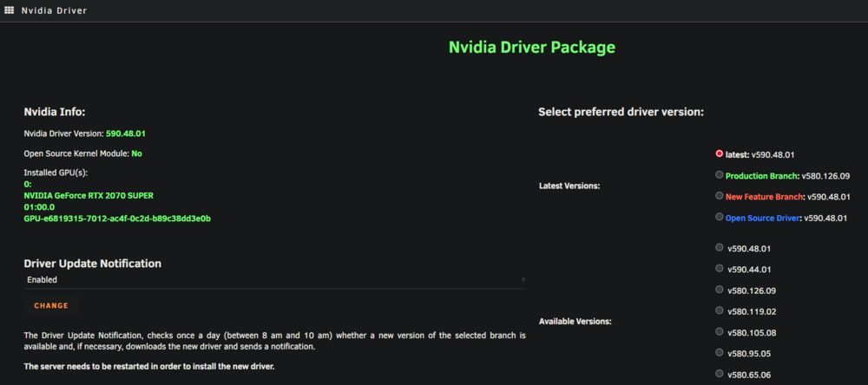Click the Driver Update Notification heading
Image resolution: width=868 pixels, height=385 pixels.
coord(93,264)
